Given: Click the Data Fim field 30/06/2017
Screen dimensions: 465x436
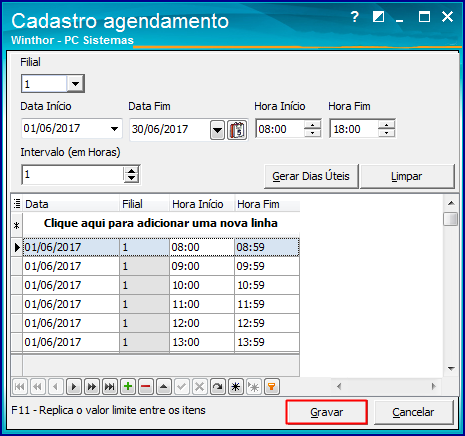Looking at the screenshot, I should [170, 130].
